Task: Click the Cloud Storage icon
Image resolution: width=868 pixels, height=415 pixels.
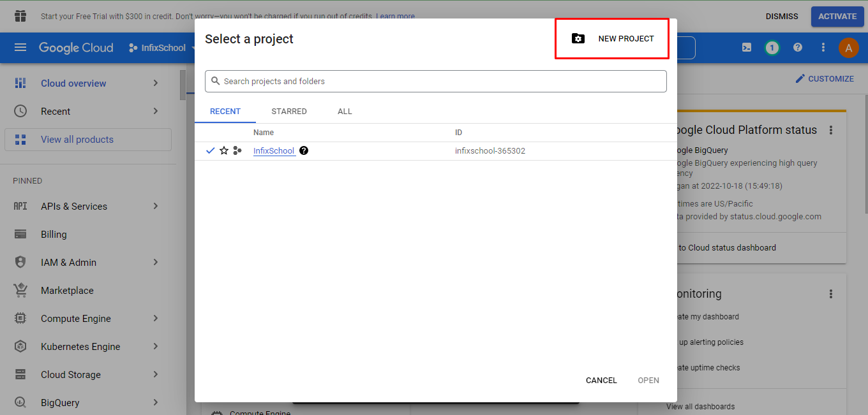Action: 20,374
